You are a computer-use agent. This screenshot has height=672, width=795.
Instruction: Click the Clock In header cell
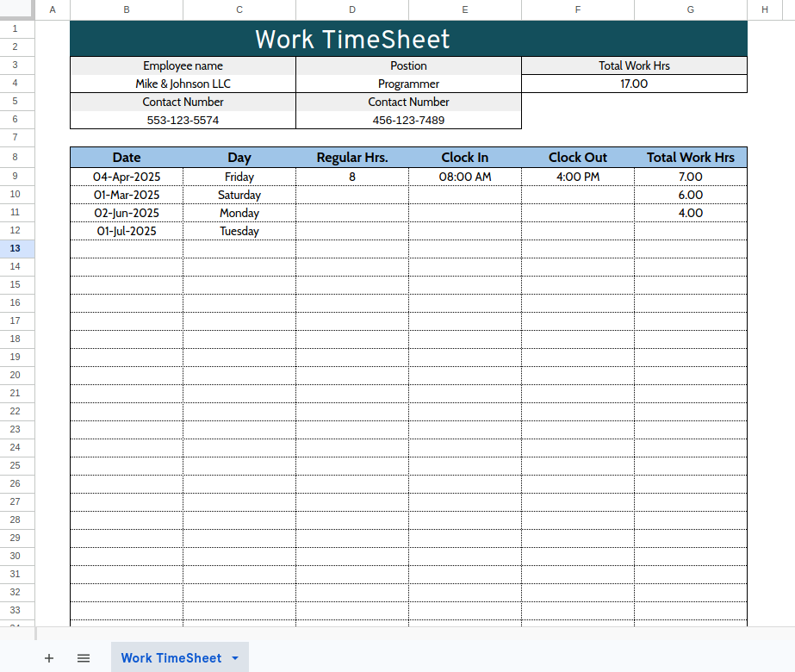pyautogui.click(x=465, y=157)
